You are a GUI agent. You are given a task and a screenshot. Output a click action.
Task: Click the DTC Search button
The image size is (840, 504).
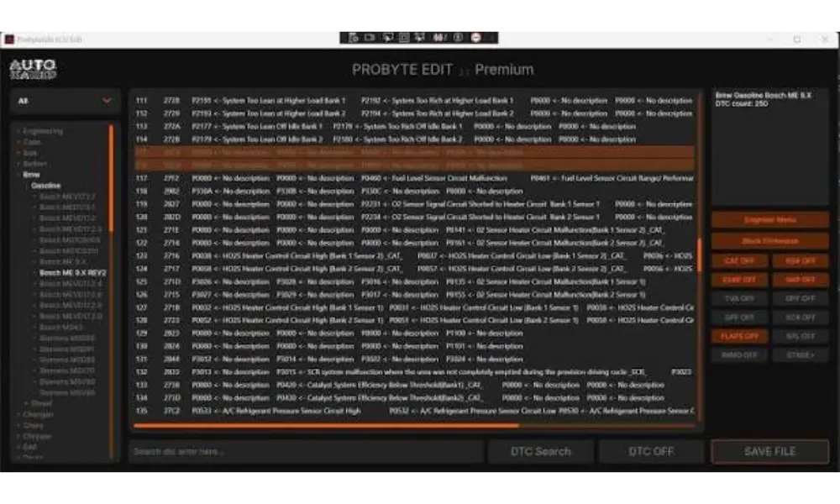tap(540, 451)
